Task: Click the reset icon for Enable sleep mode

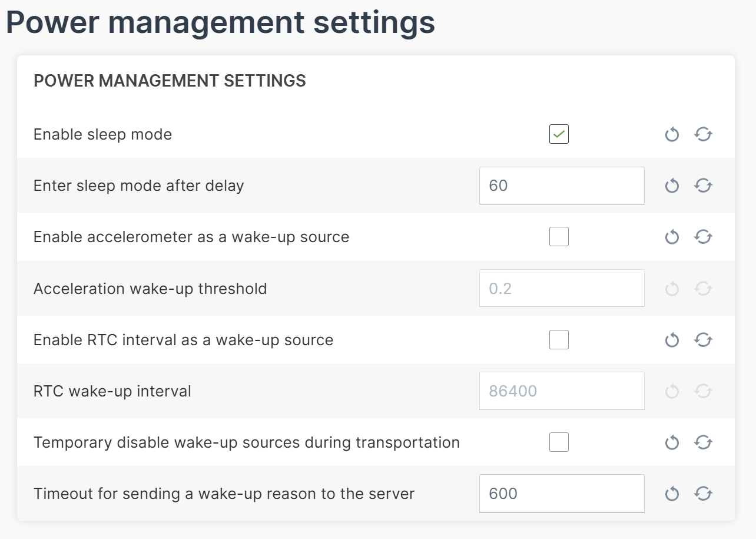Action: tap(672, 134)
